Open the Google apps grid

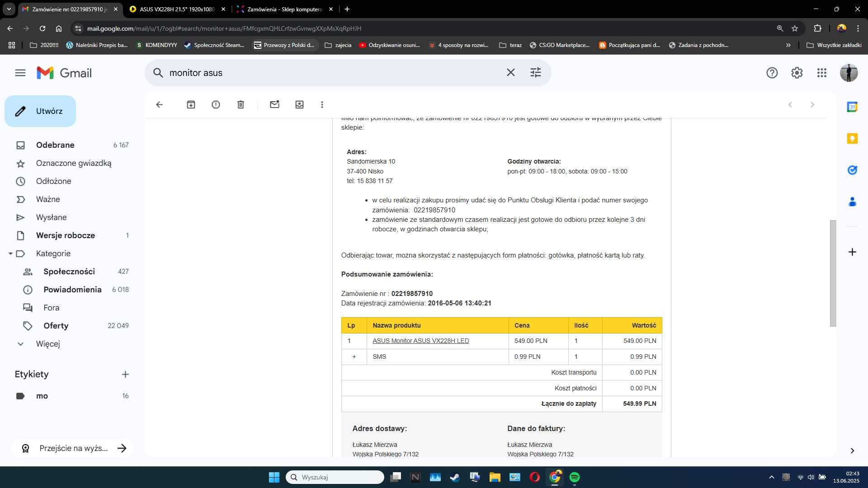pos(821,73)
